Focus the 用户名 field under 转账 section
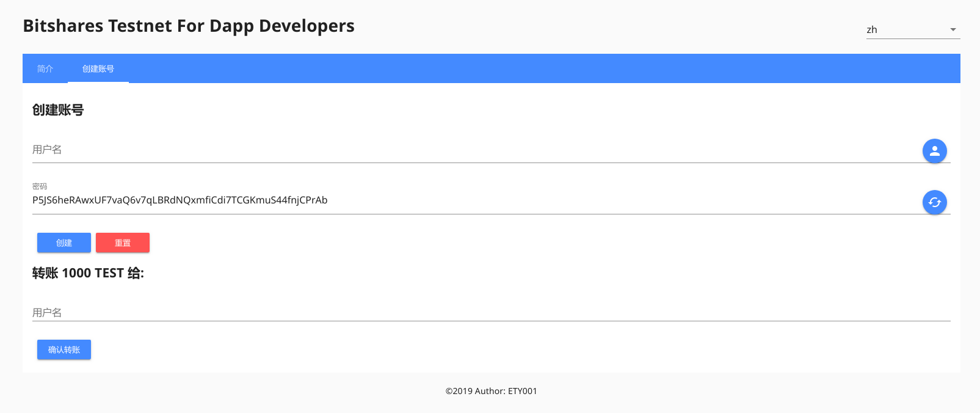This screenshot has width=980, height=413. point(492,312)
